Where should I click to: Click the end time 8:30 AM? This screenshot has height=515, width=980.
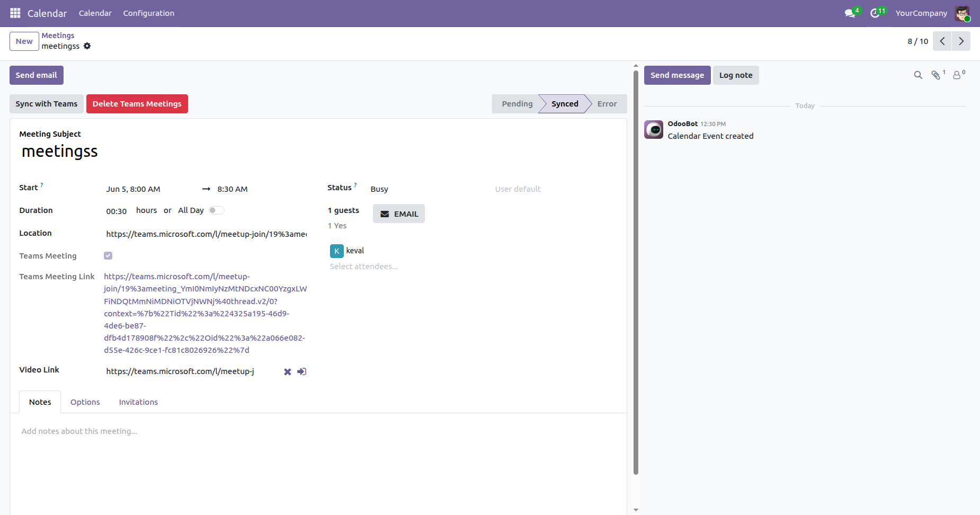point(233,189)
